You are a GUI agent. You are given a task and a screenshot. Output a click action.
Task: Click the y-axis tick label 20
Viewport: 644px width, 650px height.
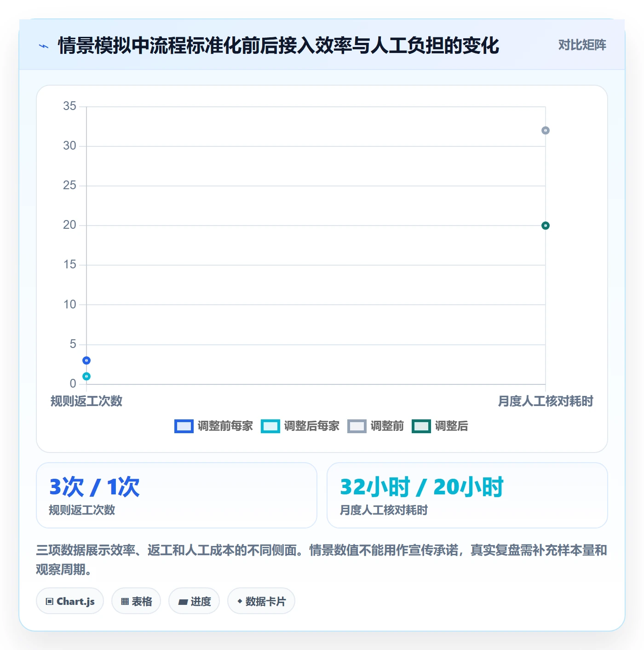[x=69, y=225]
